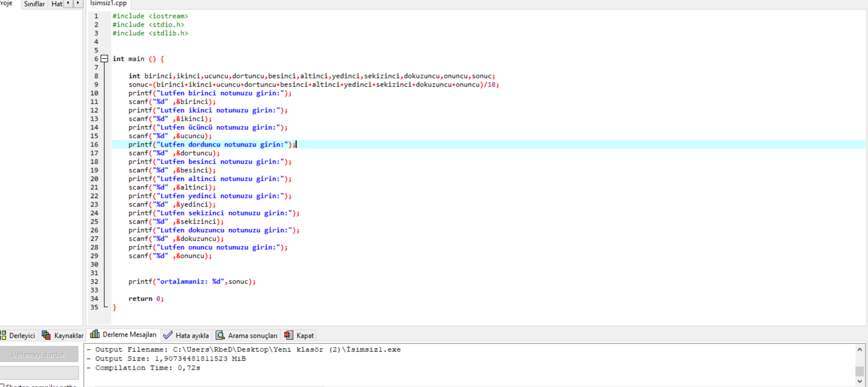Click the '#include <iostream>' line
Viewport: 868px width, 387px height.
tap(150, 16)
